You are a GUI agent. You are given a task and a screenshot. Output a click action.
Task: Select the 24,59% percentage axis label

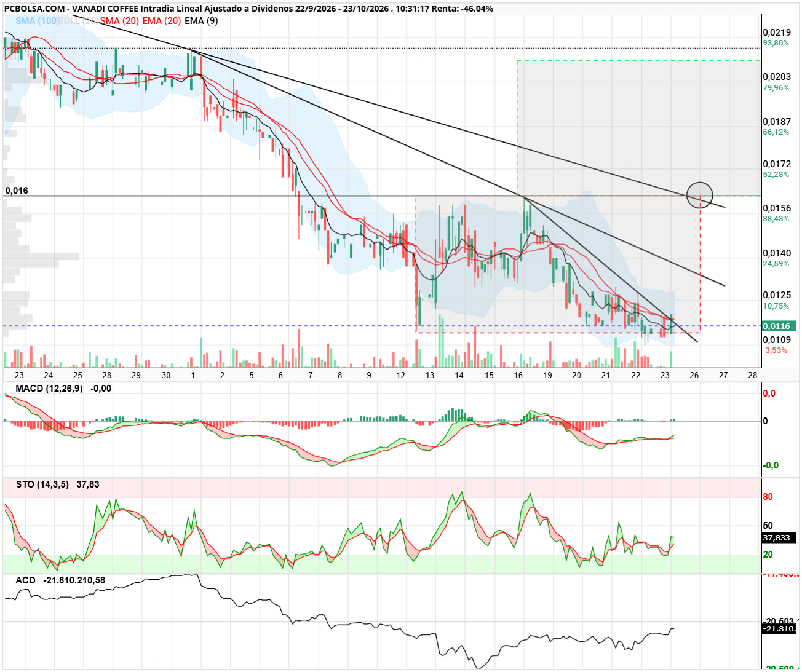click(x=776, y=264)
